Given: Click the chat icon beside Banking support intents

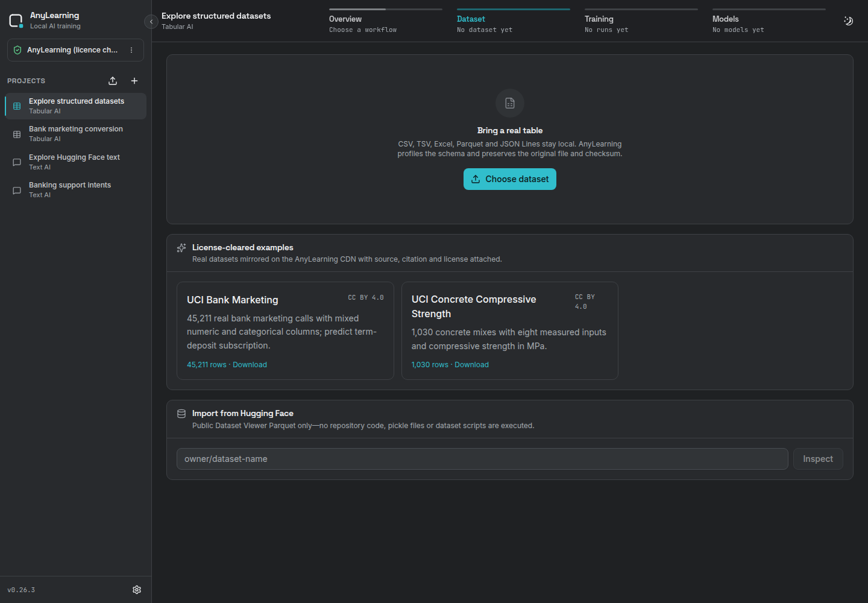Looking at the screenshot, I should (17, 191).
